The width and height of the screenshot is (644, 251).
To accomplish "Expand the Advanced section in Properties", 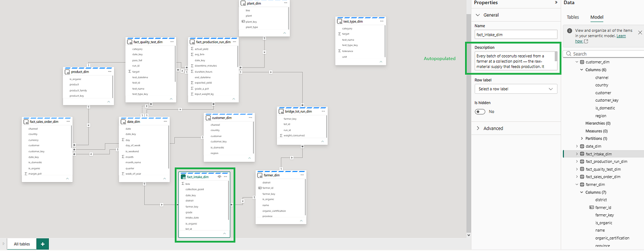I will coord(477,128).
